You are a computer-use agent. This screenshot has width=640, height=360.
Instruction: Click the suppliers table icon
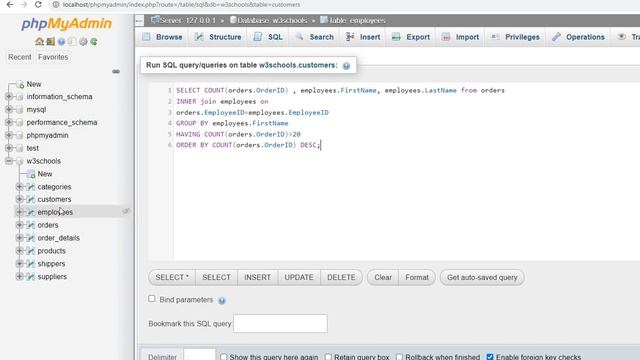pos(31,277)
